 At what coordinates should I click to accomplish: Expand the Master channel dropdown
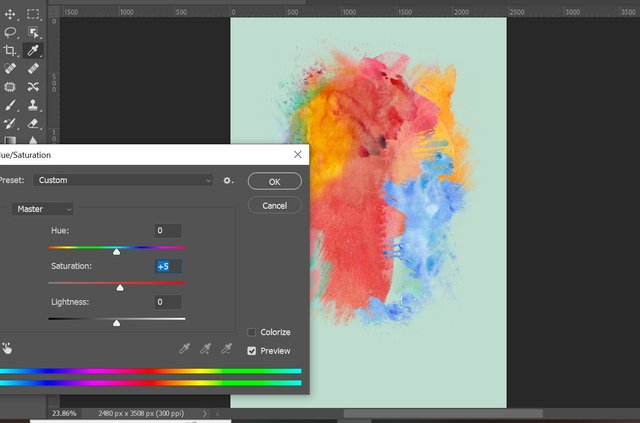coord(43,209)
